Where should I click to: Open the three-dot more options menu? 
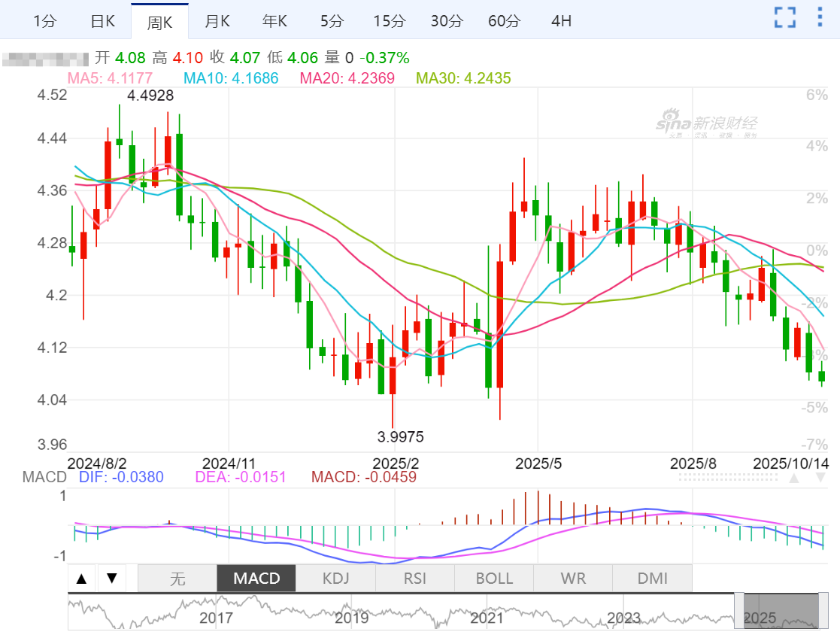point(820,18)
